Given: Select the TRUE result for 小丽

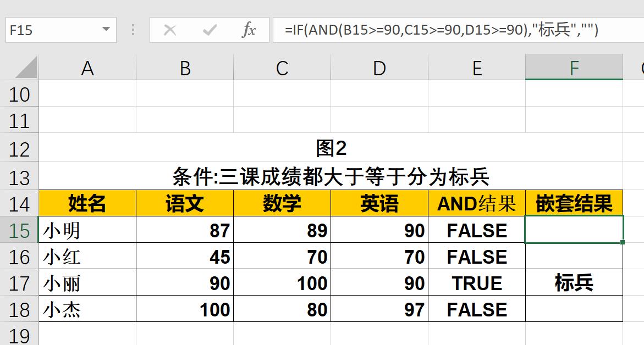Looking at the screenshot, I should point(477,282).
